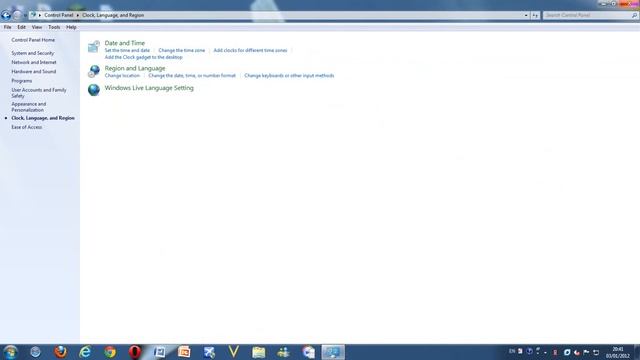Click the Clock, Language, and Region breadcrumb
The width and height of the screenshot is (640, 360).
113,15
